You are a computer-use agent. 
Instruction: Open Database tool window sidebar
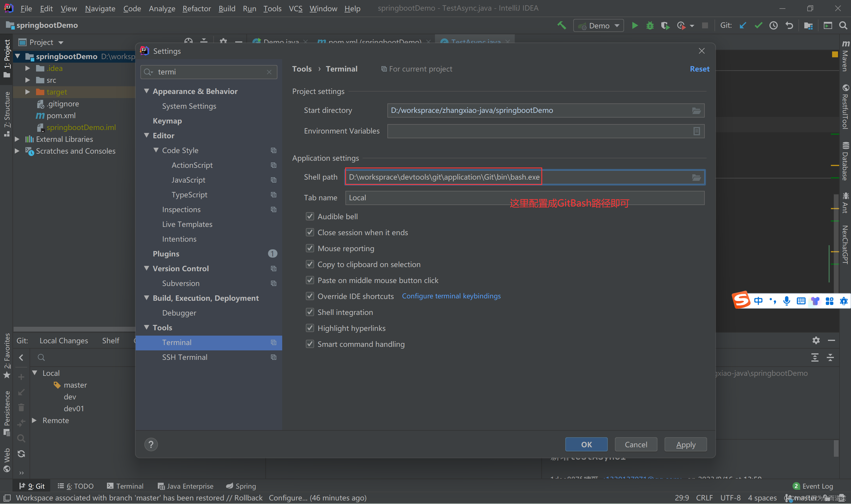845,161
